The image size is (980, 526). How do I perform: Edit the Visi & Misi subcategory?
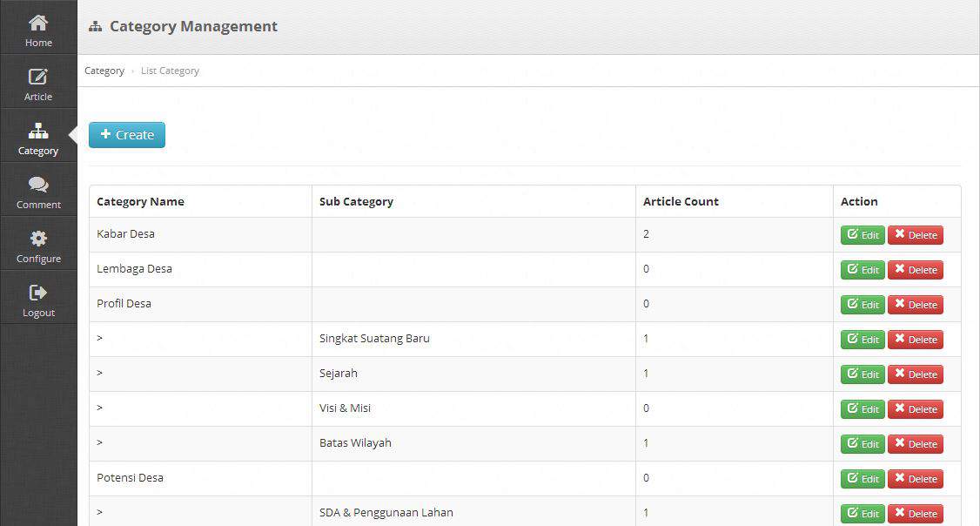(863, 409)
